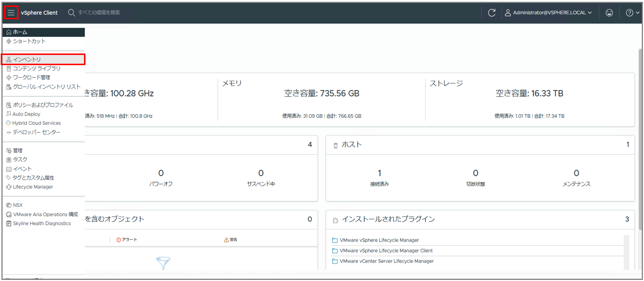
Task: Click the Aria Operations icon
Action: (x=9, y=215)
